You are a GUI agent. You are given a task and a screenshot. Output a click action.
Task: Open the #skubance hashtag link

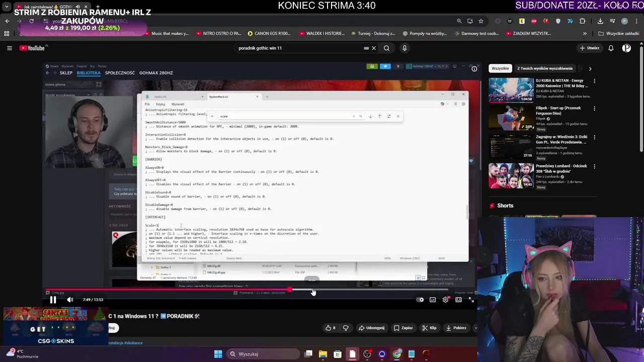(133, 343)
